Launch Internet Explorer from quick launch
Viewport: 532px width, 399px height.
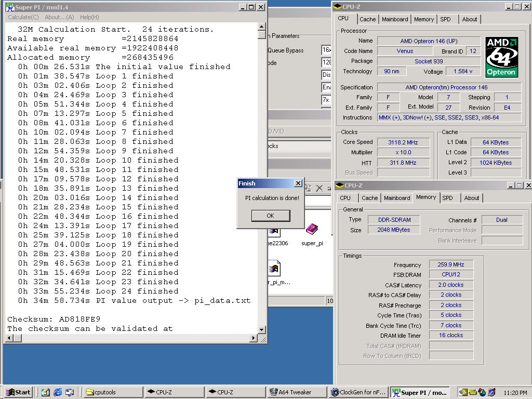[58, 392]
